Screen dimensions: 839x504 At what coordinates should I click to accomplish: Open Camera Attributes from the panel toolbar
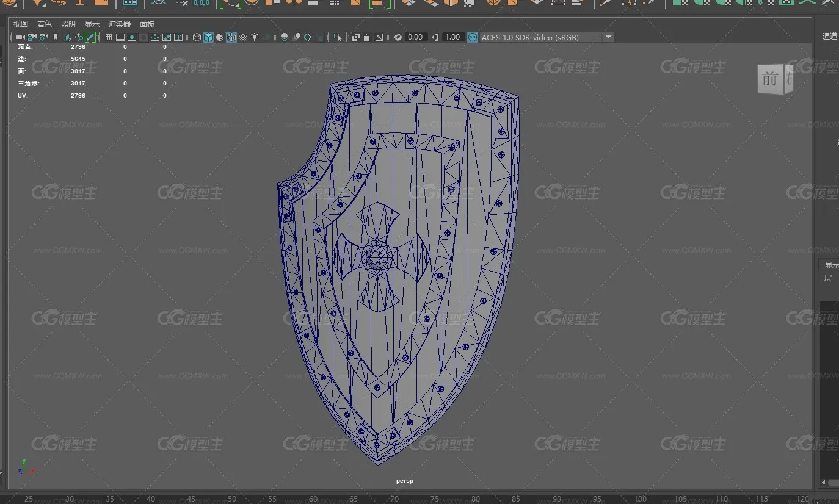click(x=44, y=37)
